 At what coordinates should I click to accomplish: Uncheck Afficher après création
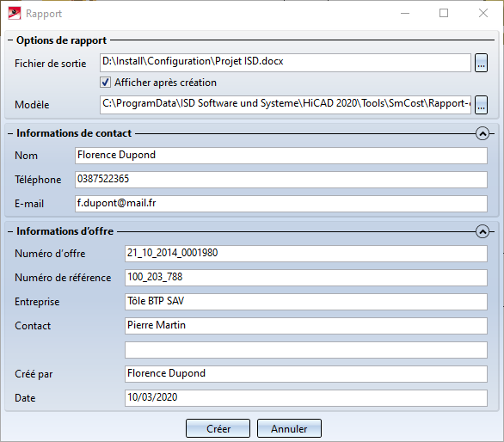[105, 83]
